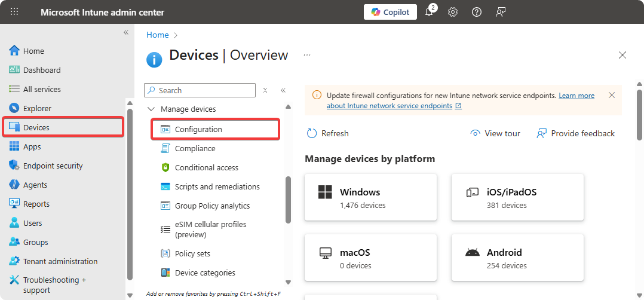Collapse the Devices menu pane
This screenshot has width=644, height=300.
pyautogui.click(x=283, y=90)
